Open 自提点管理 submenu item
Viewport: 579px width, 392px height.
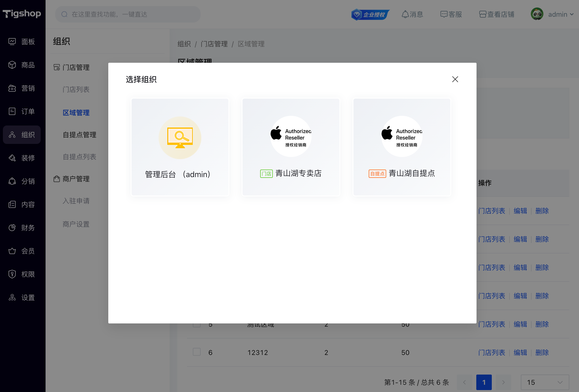(x=79, y=135)
